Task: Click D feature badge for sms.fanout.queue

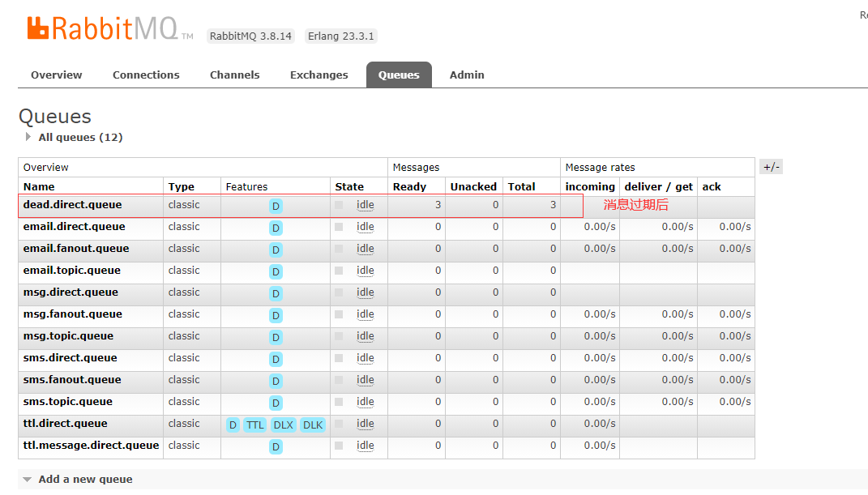Action: (276, 381)
